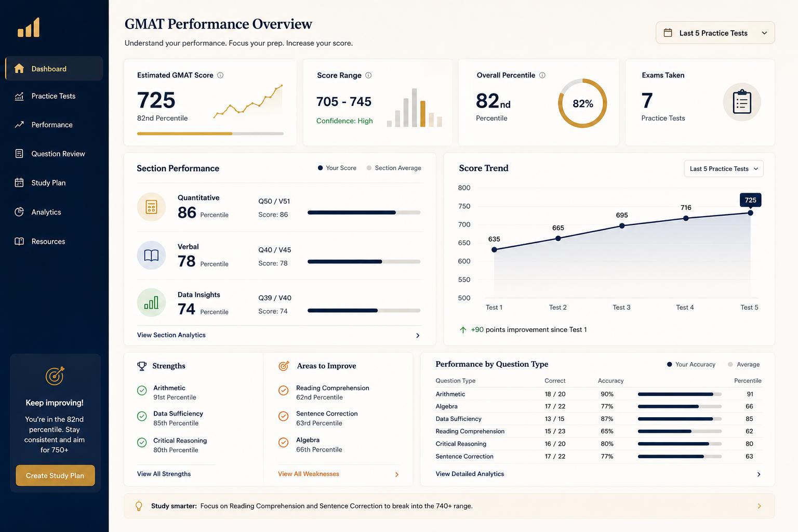Click info icon beside Overall Percentile
This screenshot has height=532, width=798.
tap(542, 75)
